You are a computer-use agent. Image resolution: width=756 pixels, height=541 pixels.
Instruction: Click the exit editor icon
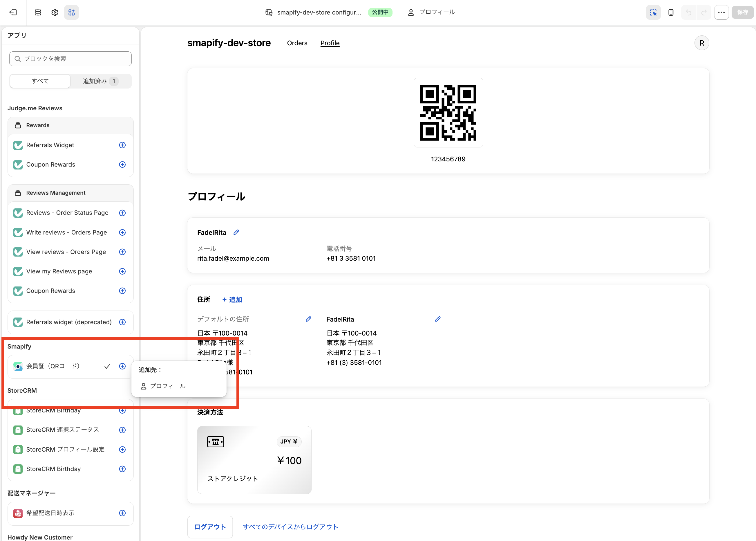coord(13,12)
